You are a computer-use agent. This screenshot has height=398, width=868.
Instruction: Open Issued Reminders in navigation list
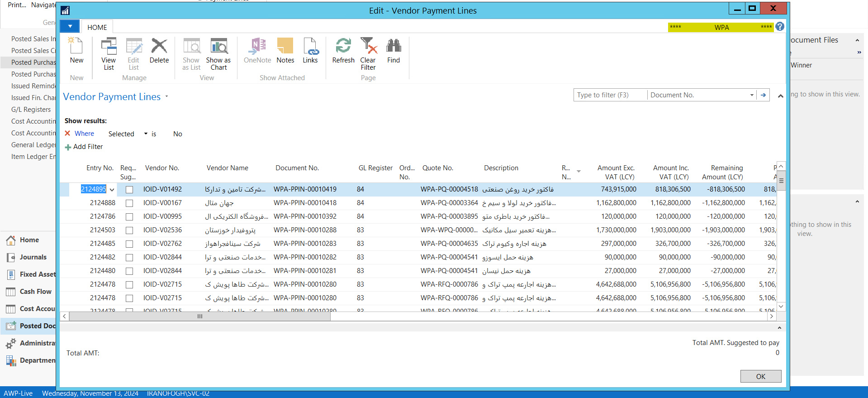coord(33,86)
